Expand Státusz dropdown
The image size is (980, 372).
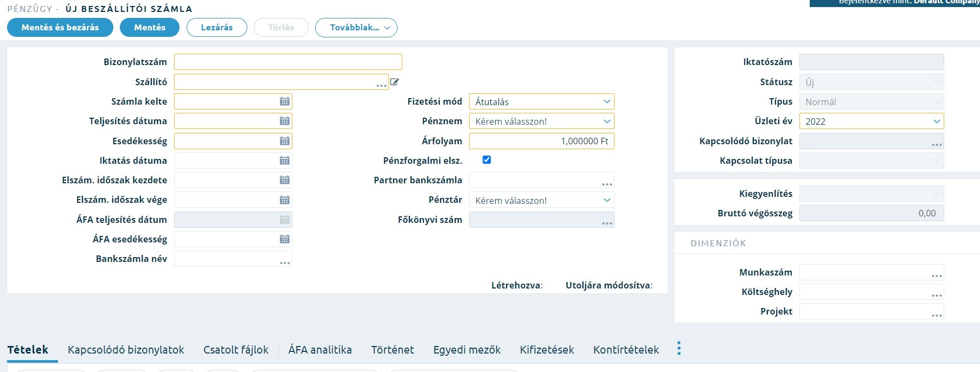click(937, 82)
